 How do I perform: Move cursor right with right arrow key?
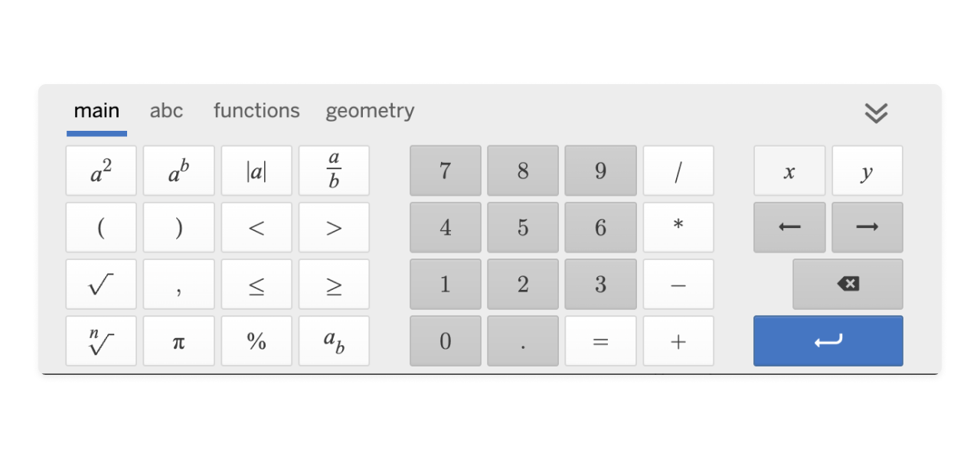point(867,227)
